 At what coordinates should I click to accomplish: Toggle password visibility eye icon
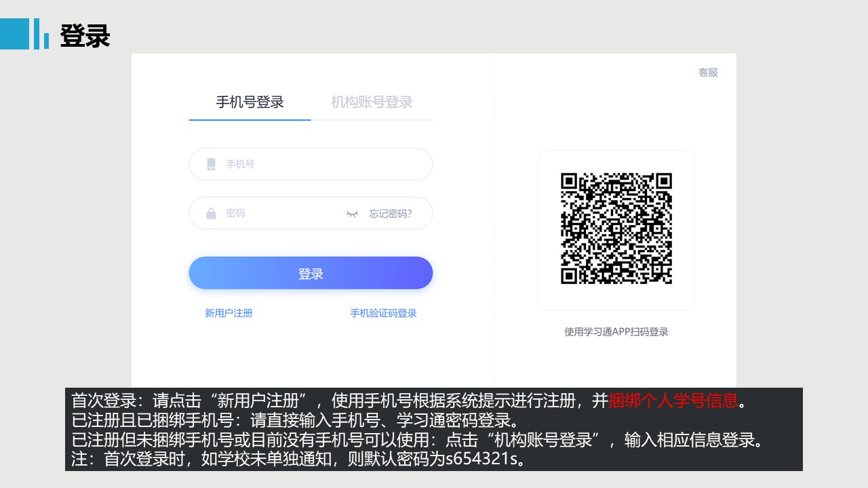(x=352, y=213)
